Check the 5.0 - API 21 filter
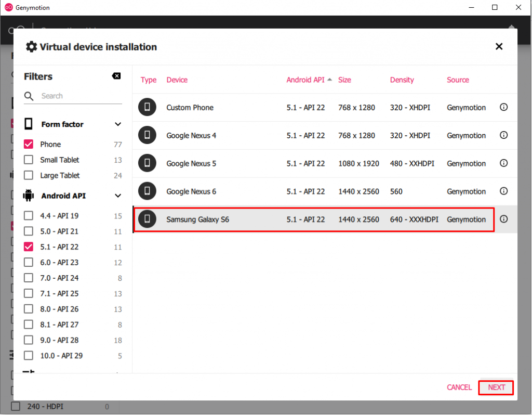This screenshot has width=532, height=415. click(29, 231)
